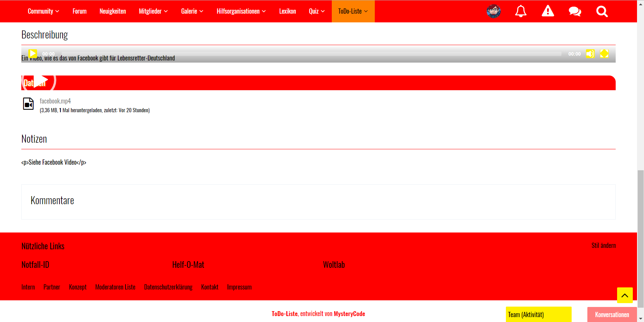The image size is (644, 322).
Task: Click the user avatar in the header
Action: pyautogui.click(x=493, y=11)
